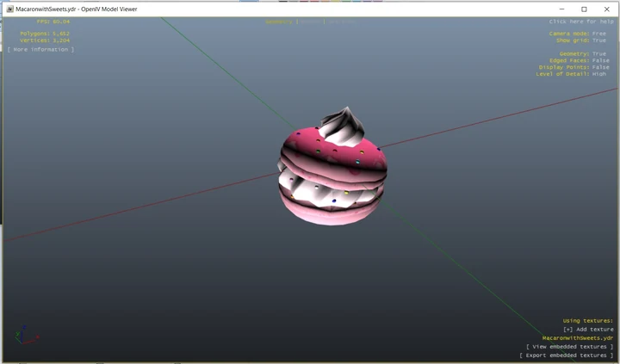Change Level of Detail from High

pos(571,74)
